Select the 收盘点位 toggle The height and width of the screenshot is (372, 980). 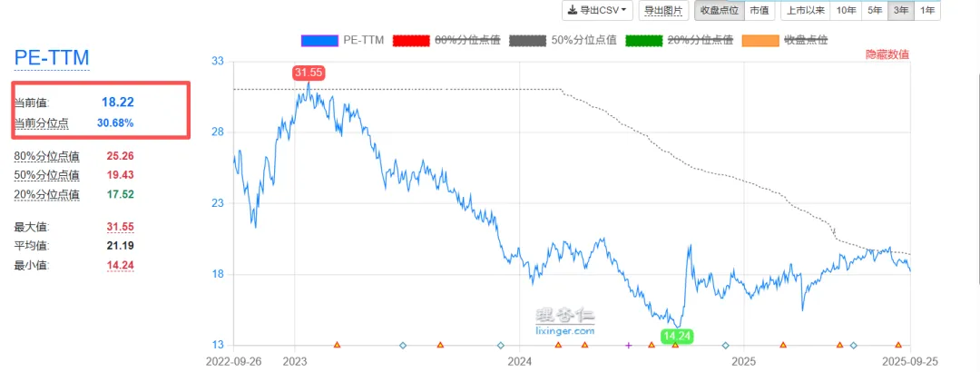point(720,10)
